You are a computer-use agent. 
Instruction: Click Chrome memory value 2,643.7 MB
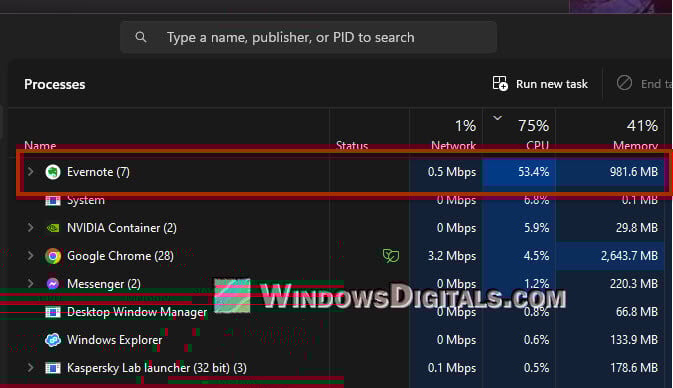(629, 256)
